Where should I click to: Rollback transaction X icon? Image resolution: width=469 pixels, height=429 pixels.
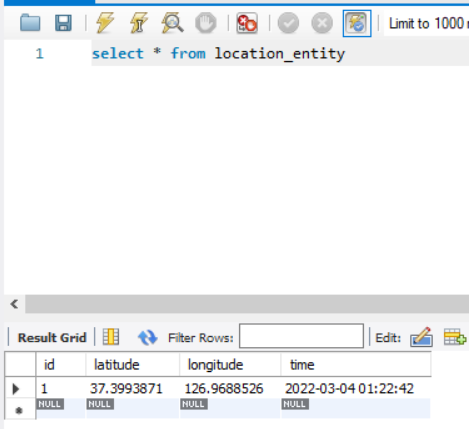(x=322, y=23)
